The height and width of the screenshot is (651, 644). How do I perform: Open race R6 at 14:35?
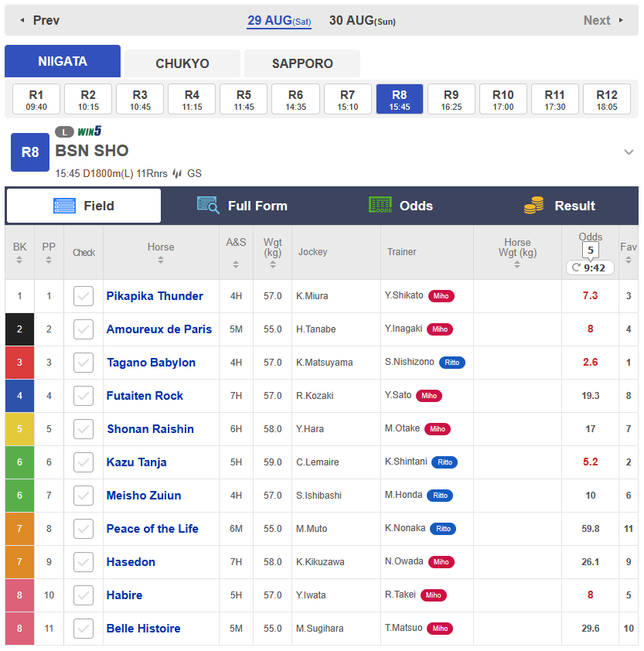pyautogui.click(x=295, y=99)
